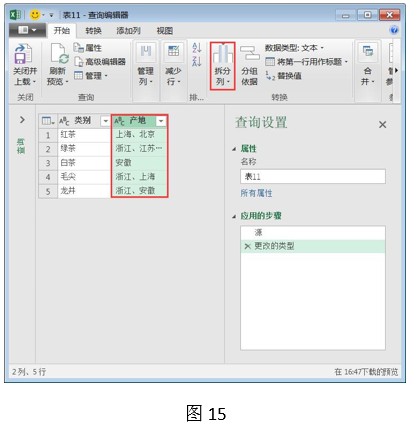Open the 产地 column filter dropdown
This screenshot has width=417, height=426.
tap(161, 121)
